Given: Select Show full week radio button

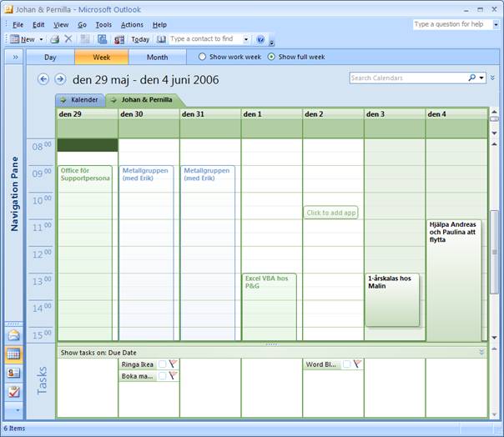Looking at the screenshot, I should 271,57.
